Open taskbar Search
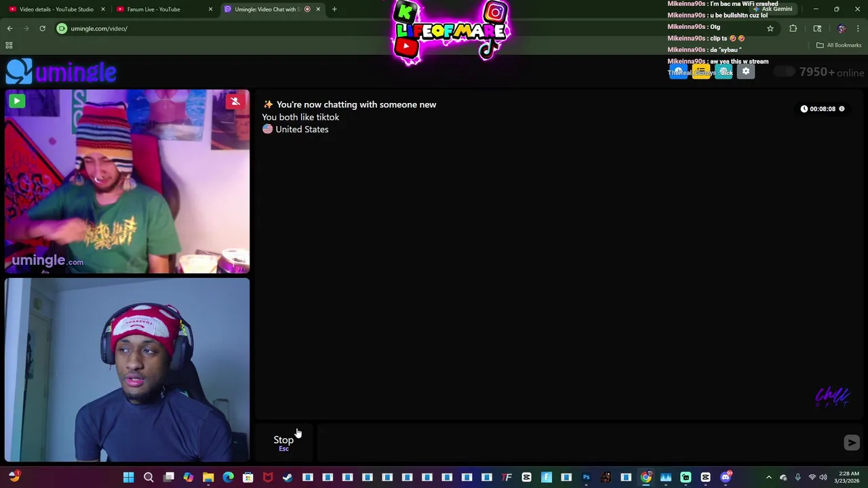 [x=149, y=477]
